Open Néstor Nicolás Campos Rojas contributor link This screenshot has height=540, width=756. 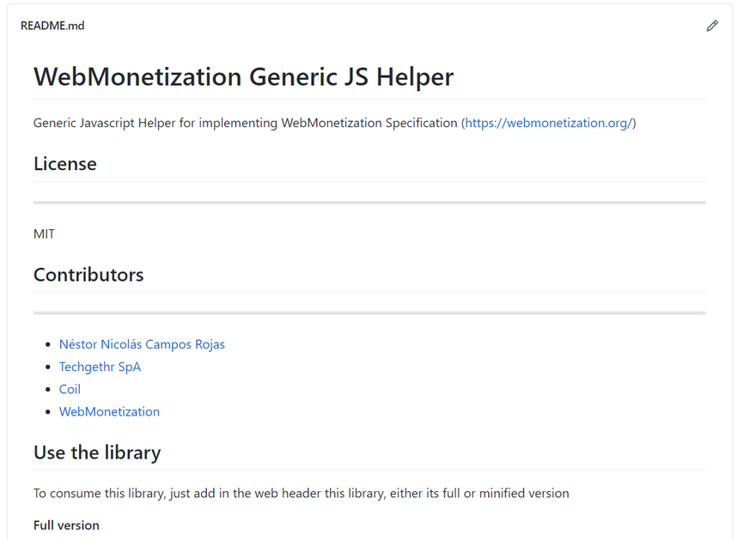tap(142, 344)
